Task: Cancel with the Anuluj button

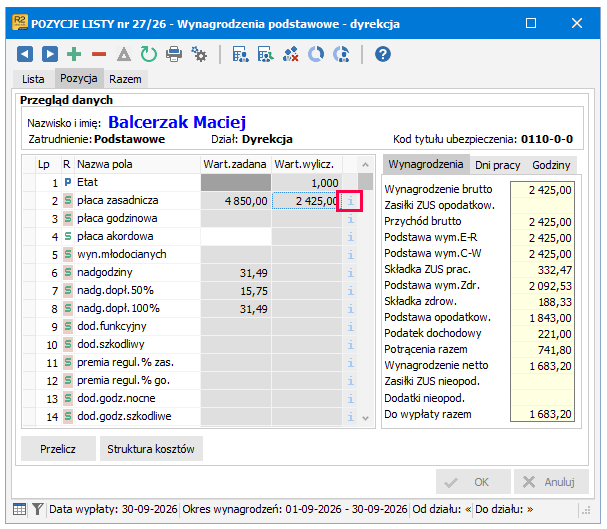Action: [x=551, y=482]
